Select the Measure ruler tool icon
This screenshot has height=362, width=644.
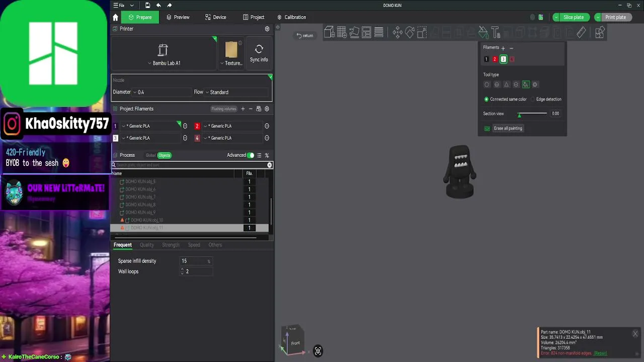[581, 33]
